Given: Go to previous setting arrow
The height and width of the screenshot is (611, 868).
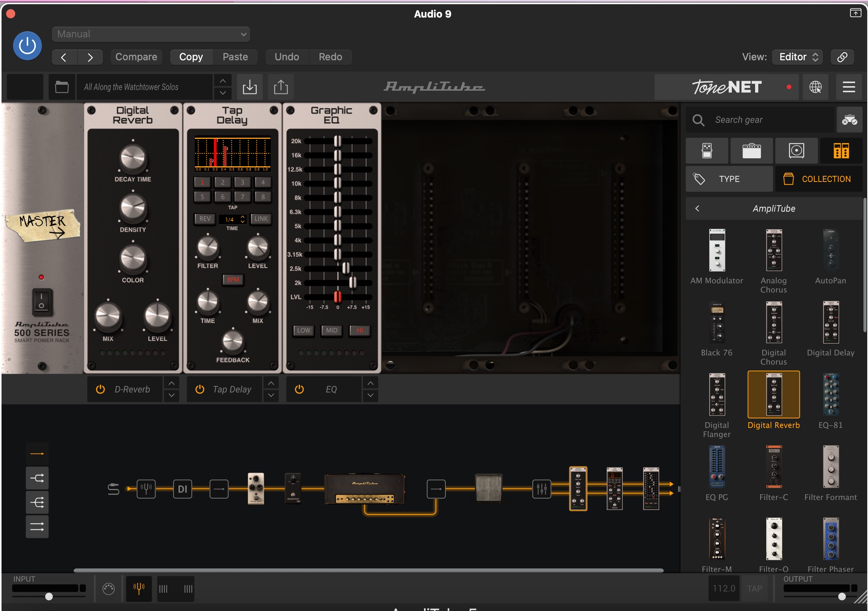Looking at the screenshot, I should pos(64,57).
